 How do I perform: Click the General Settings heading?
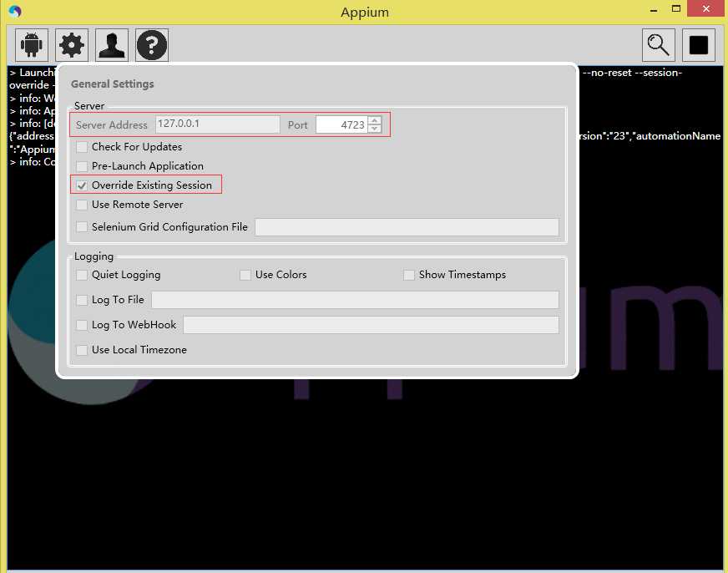tap(113, 84)
